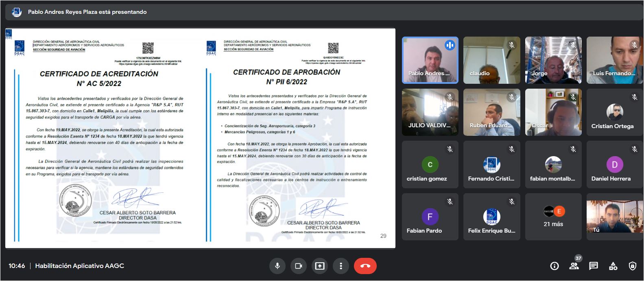The width and height of the screenshot is (644, 281).
Task: Click the 'CERTIFICADO DE ACREDITACIÓN' heading
Action: [99, 74]
